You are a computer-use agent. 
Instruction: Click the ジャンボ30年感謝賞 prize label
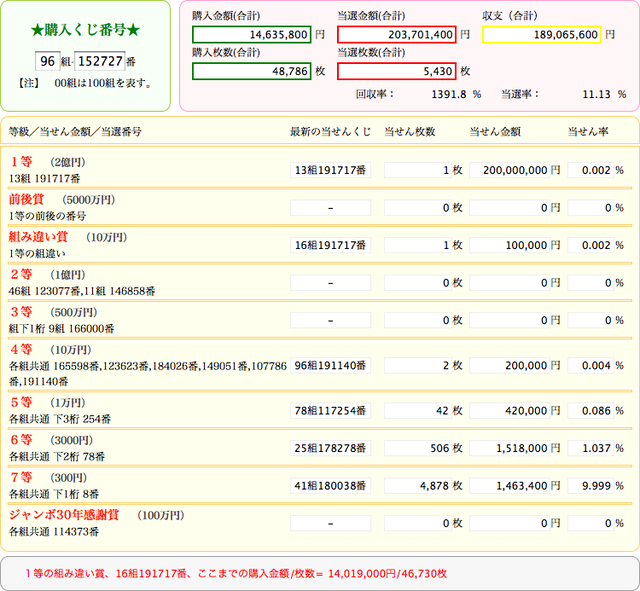(x=64, y=515)
